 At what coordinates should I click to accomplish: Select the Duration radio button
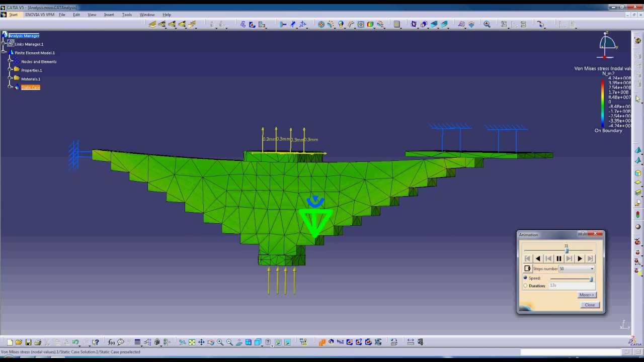click(x=525, y=286)
